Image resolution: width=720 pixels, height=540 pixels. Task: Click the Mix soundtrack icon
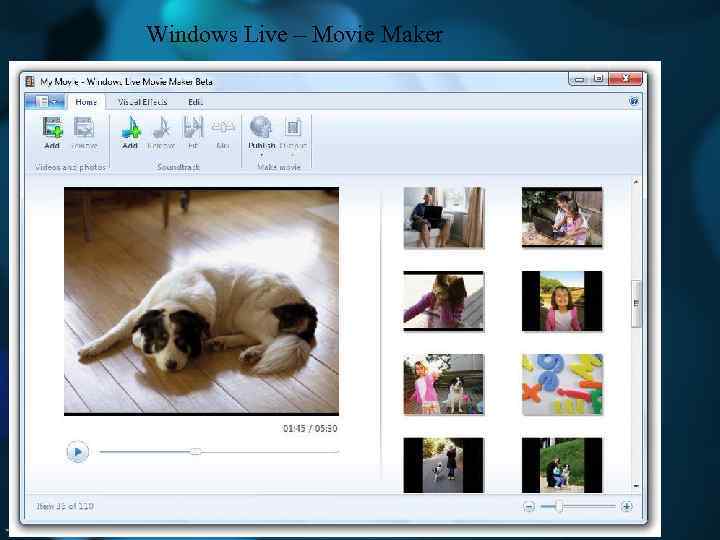pos(223,128)
